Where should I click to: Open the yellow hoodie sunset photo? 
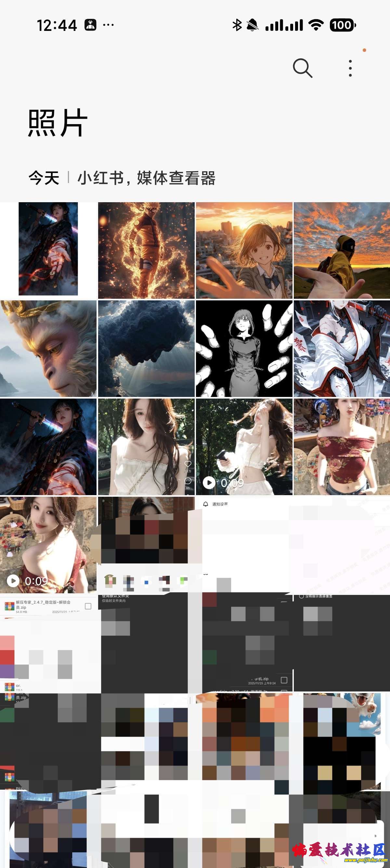click(x=342, y=250)
